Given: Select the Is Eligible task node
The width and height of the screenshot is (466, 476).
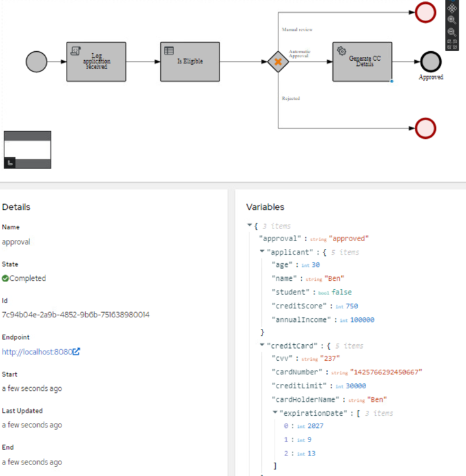Looking at the screenshot, I should tap(190, 62).
